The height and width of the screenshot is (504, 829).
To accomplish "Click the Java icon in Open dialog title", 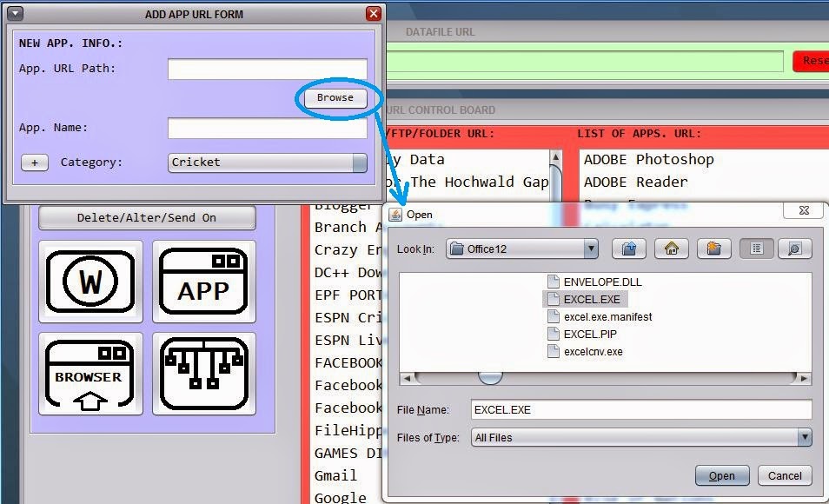I will pyautogui.click(x=395, y=215).
